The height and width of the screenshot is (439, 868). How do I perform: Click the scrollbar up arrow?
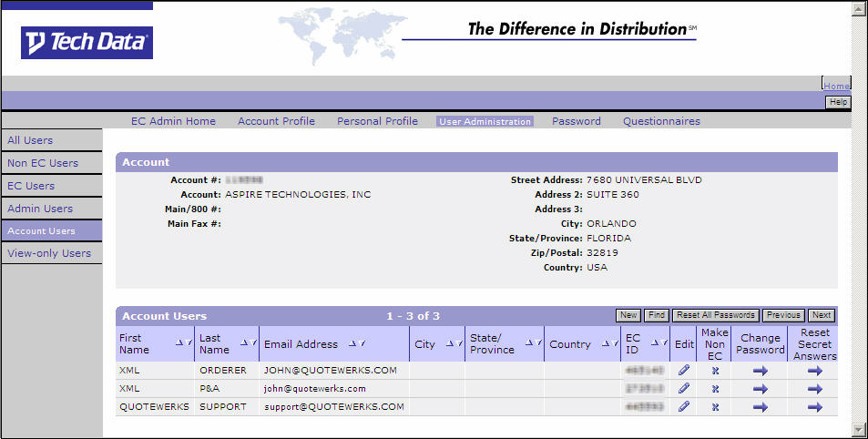859,8
